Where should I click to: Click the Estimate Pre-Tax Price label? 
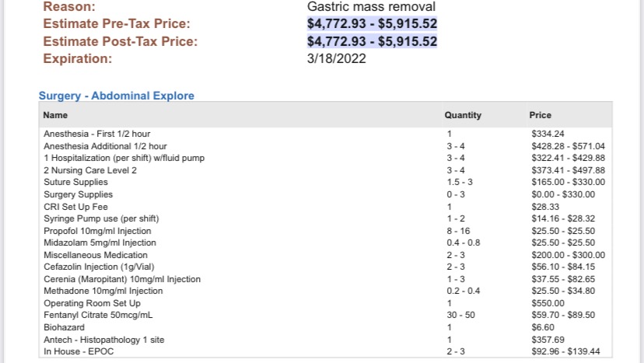[117, 23]
